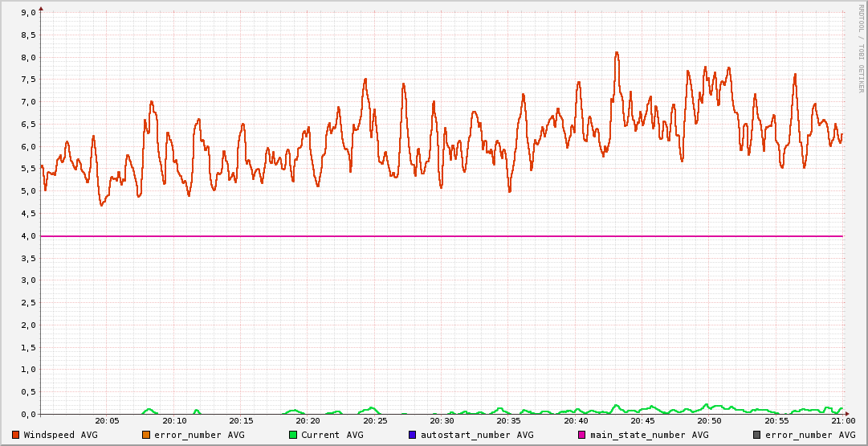Click the red arrow atop the y-axis
Screen dimensions: 868x446
[x=41, y=8]
